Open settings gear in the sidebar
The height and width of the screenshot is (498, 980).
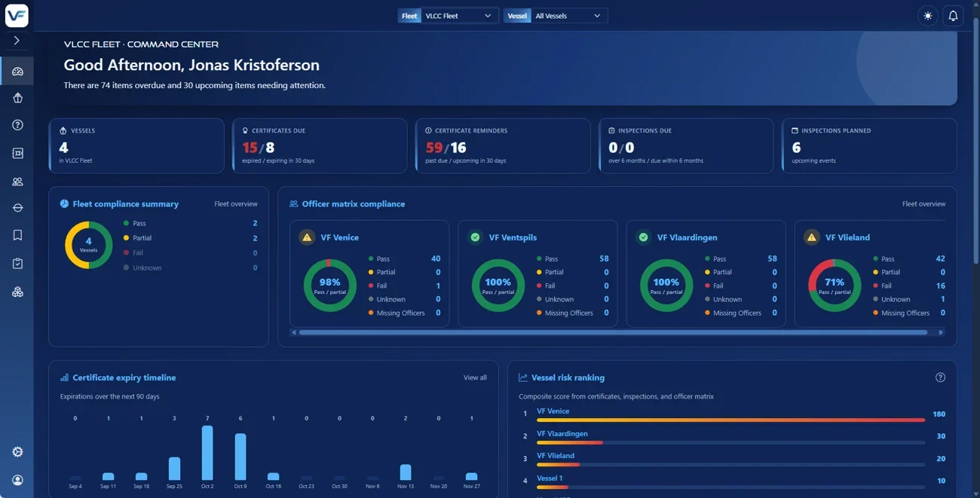[17, 452]
